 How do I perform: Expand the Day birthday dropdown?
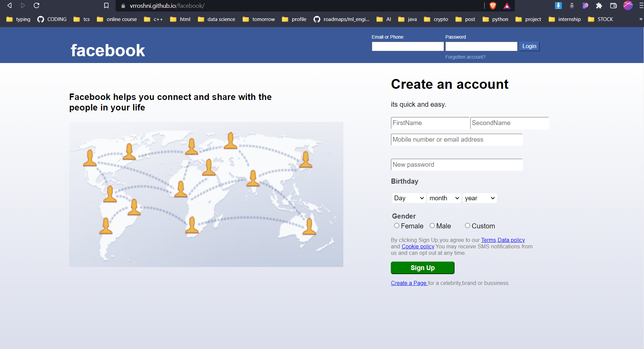coord(409,198)
